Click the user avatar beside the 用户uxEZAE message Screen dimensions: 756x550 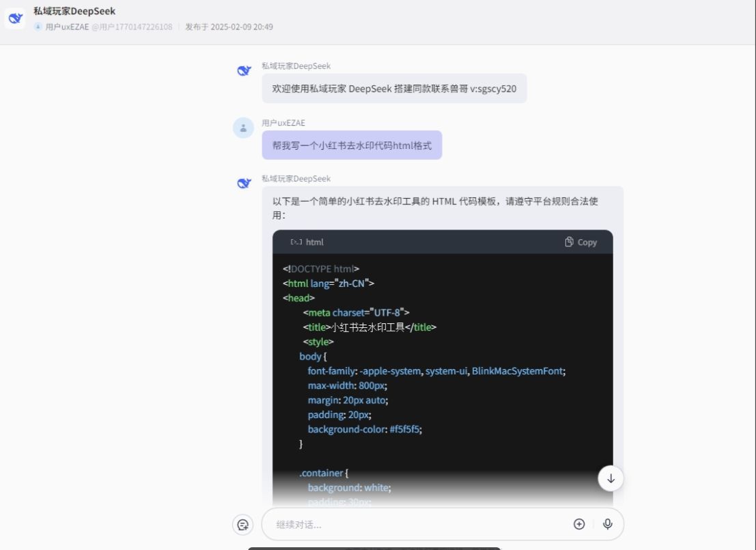tap(244, 128)
